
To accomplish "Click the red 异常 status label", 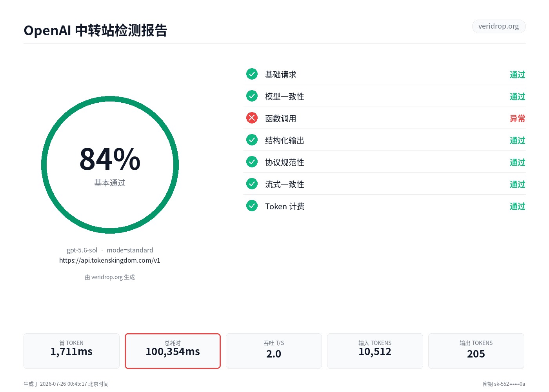I will tap(517, 118).
